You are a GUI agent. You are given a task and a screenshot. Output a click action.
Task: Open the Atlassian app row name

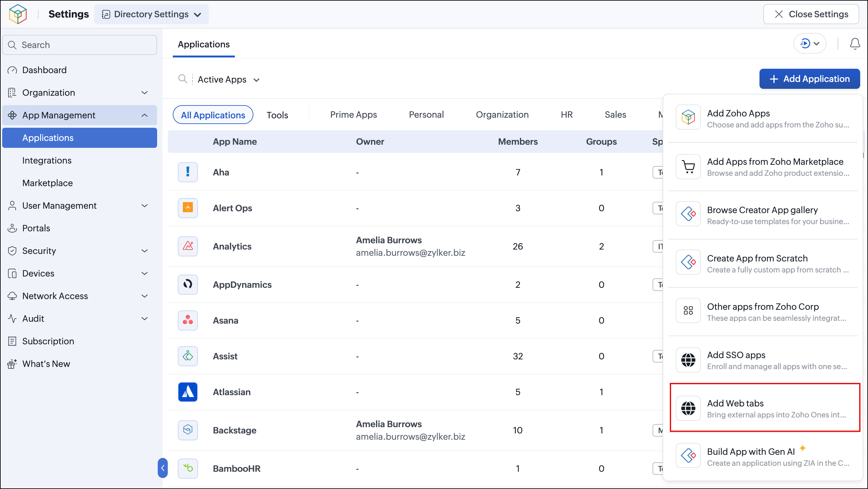click(x=231, y=392)
